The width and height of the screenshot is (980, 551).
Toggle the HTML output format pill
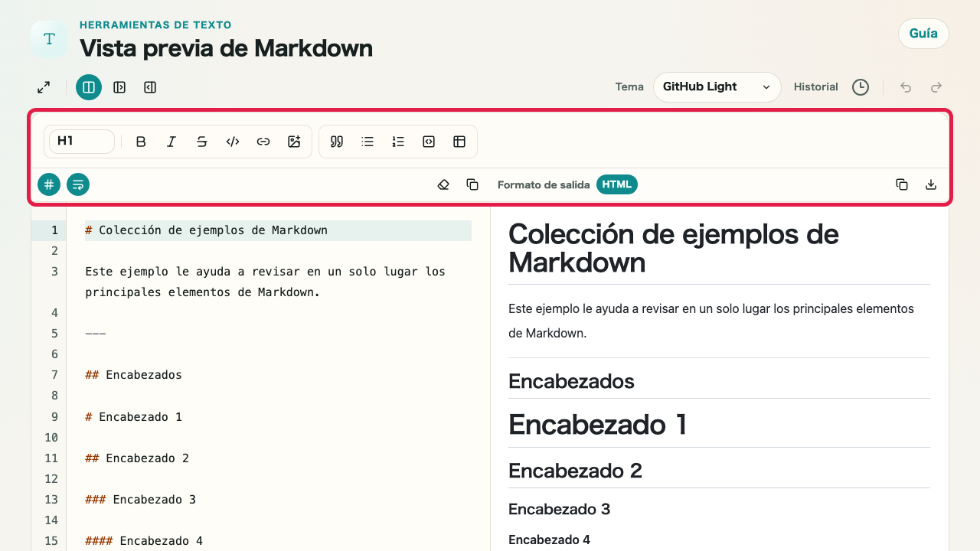[617, 184]
